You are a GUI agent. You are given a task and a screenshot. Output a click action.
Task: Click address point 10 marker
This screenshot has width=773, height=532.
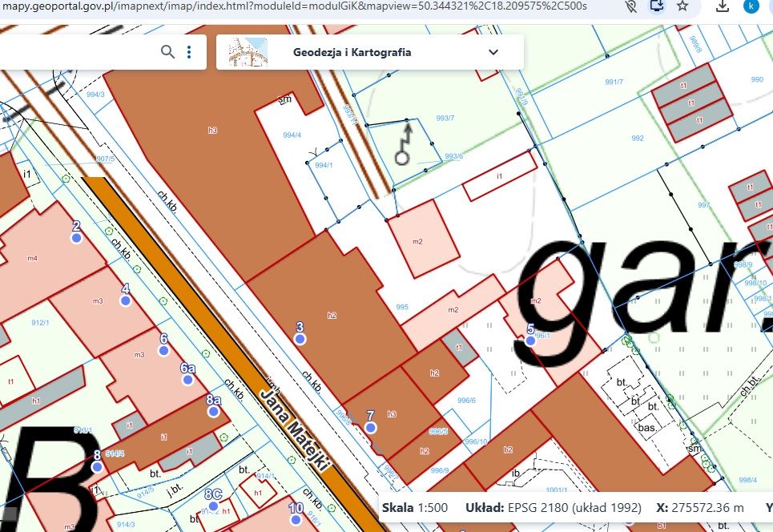pos(296,520)
